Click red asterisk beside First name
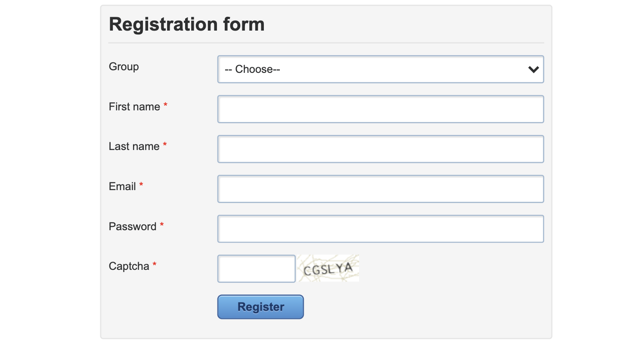The image size is (644, 344). 165,106
